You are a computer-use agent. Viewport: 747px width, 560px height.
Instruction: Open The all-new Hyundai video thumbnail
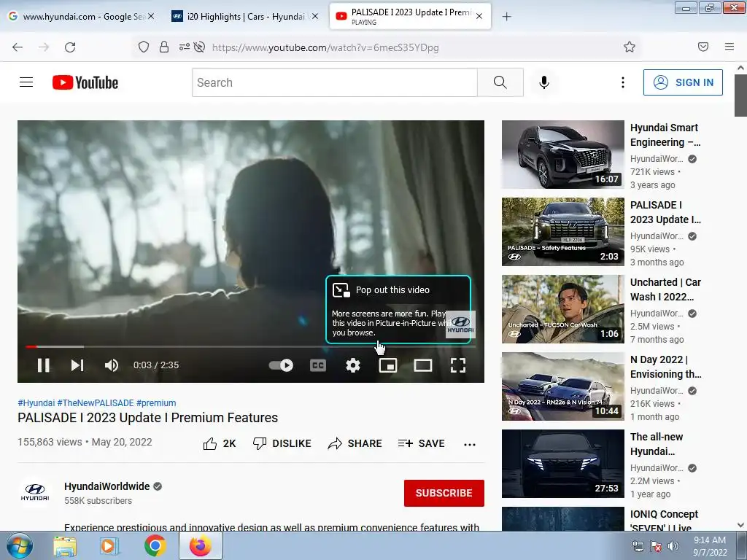562,463
